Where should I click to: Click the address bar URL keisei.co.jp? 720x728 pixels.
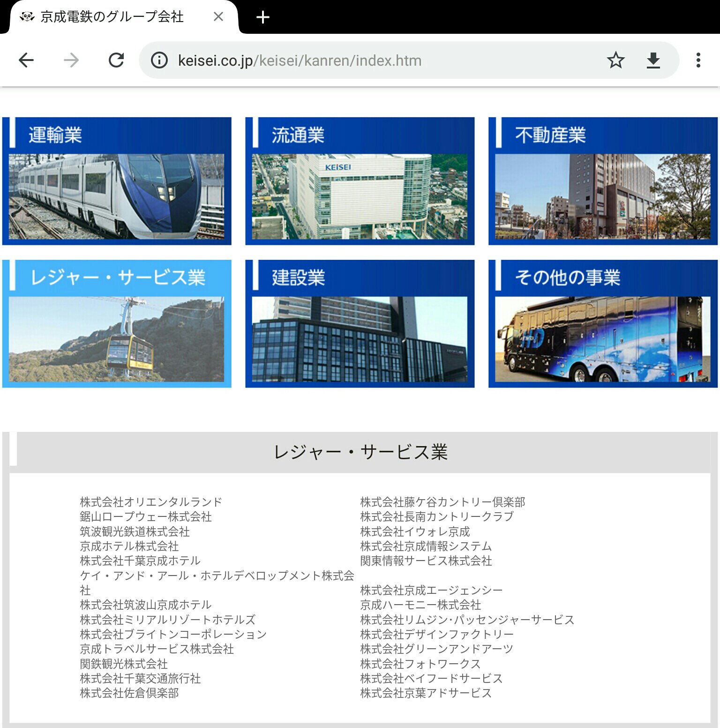pos(300,61)
